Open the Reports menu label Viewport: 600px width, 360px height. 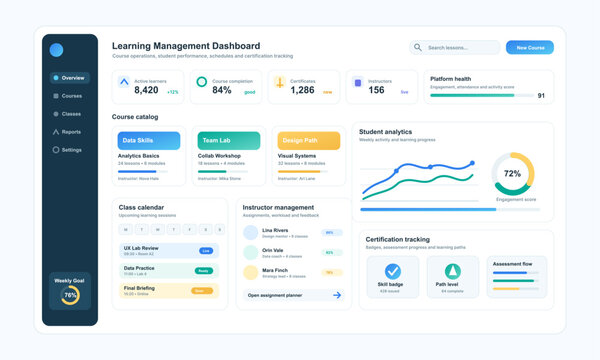point(71,132)
